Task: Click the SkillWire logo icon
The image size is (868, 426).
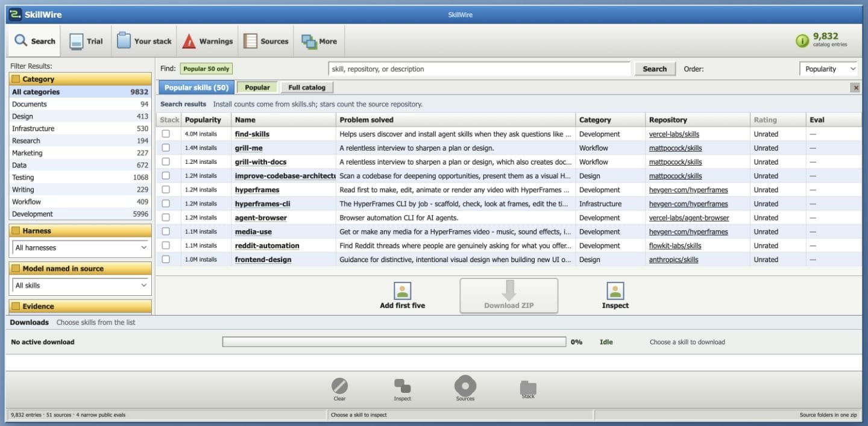Action: tap(15, 14)
